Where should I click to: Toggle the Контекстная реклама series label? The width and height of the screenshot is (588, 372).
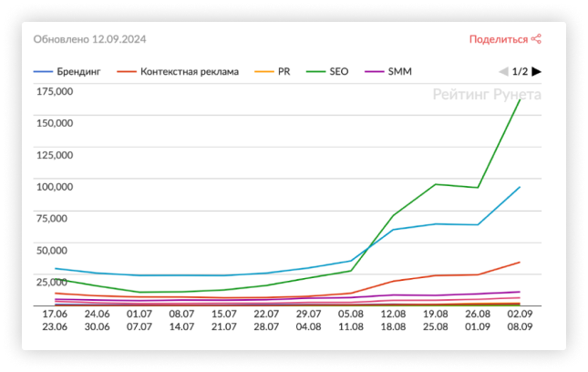(190, 71)
